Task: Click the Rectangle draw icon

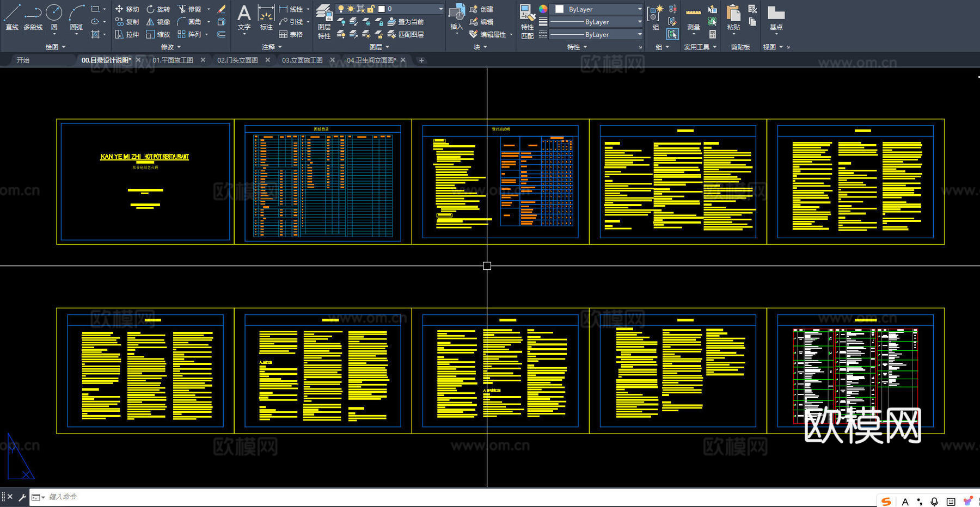Action: click(x=95, y=9)
